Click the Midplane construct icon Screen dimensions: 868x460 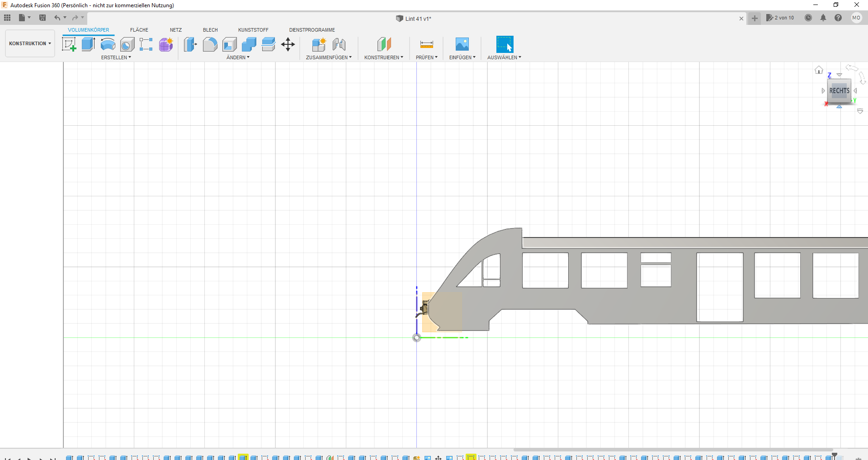(384, 44)
